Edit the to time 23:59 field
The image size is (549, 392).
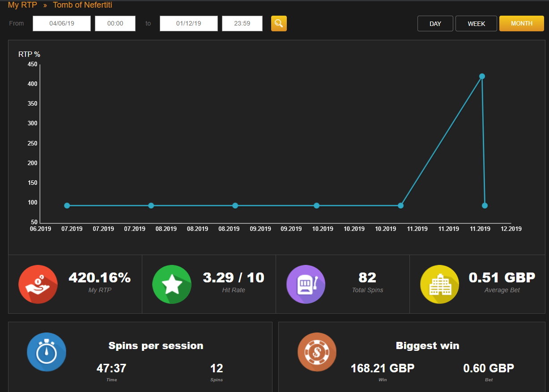242,24
